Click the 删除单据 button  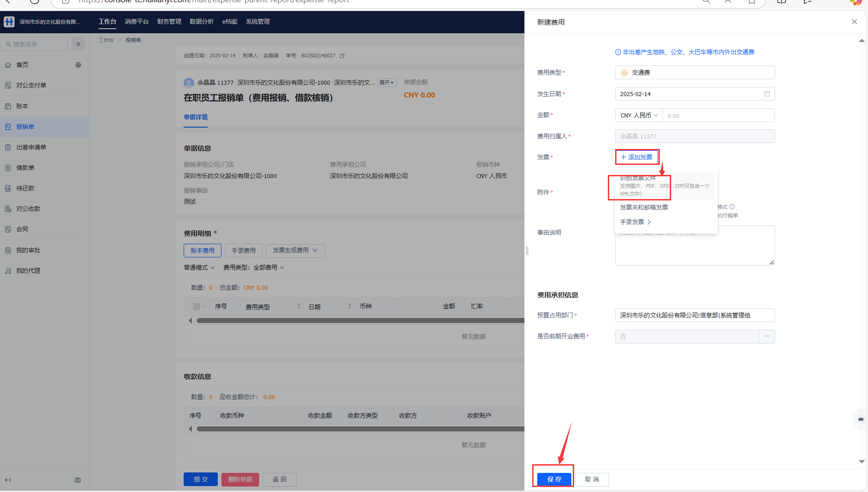pyautogui.click(x=240, y=479)
